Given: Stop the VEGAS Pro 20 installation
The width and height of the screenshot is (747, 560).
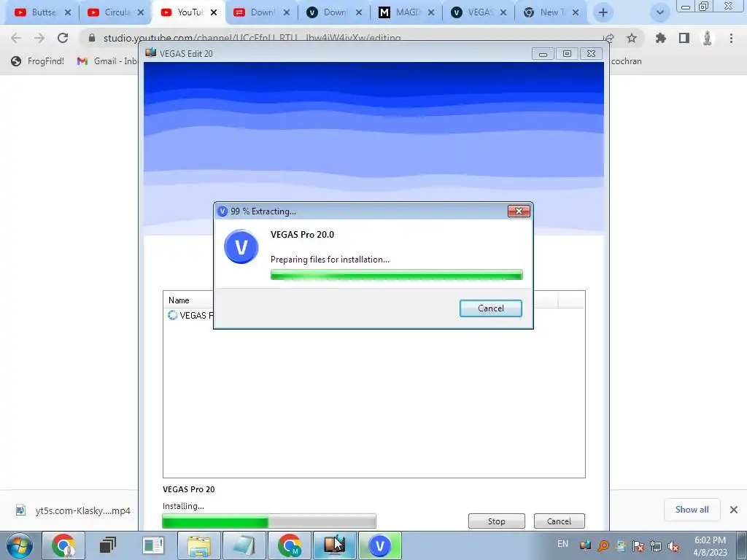Looking at the screenshot, I should tap(496, 521).
